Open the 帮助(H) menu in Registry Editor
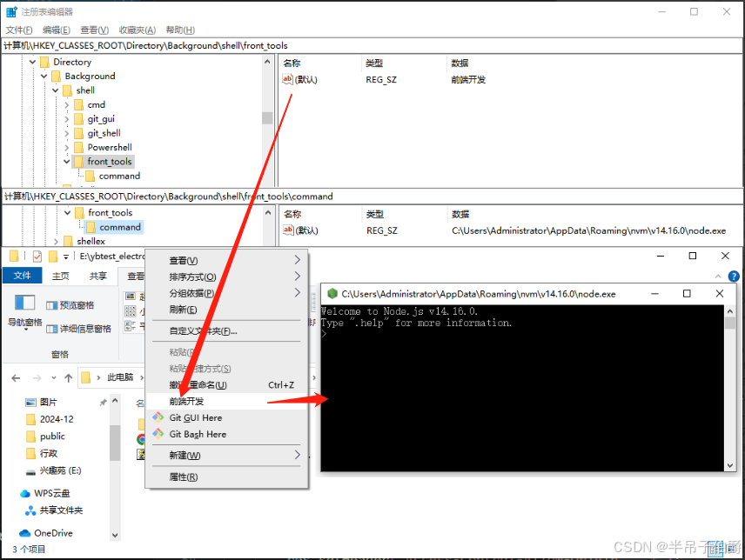Viewport: 745px width, 560px height. point(180,30)
